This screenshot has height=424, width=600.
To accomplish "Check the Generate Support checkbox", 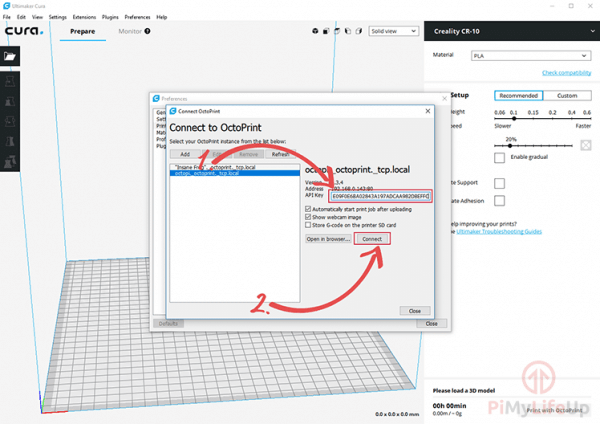I will click(x=499, y=183).
